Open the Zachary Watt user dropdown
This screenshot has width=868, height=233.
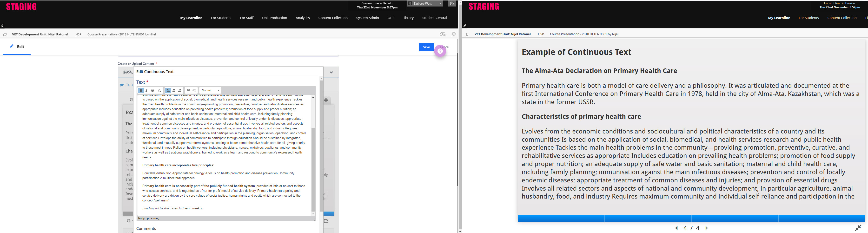tap(425, 3)
